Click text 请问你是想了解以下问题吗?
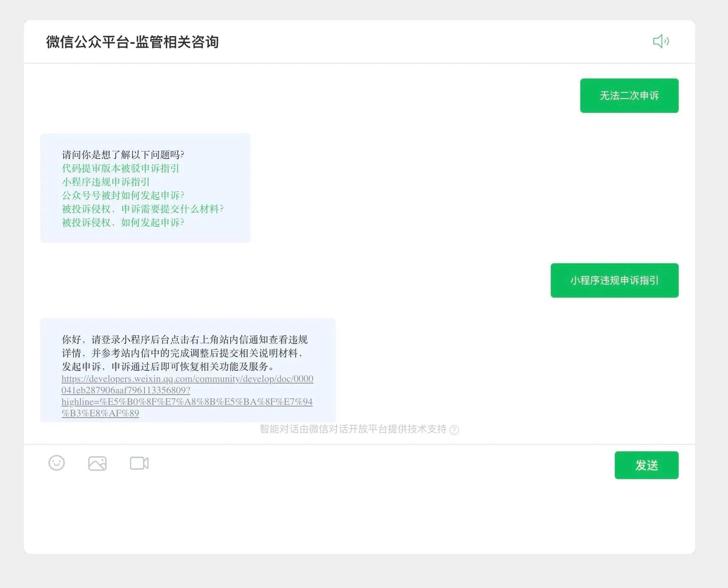 123,155
